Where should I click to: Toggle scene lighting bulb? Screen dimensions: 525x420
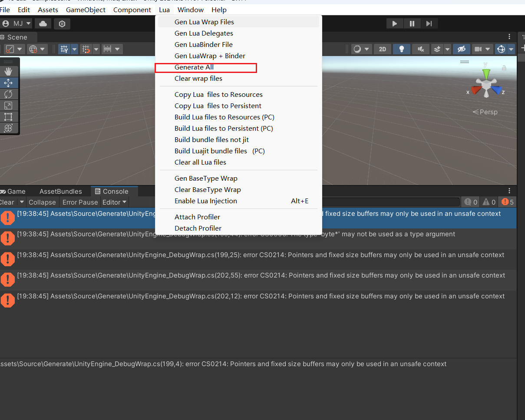(x=401, y=49)
